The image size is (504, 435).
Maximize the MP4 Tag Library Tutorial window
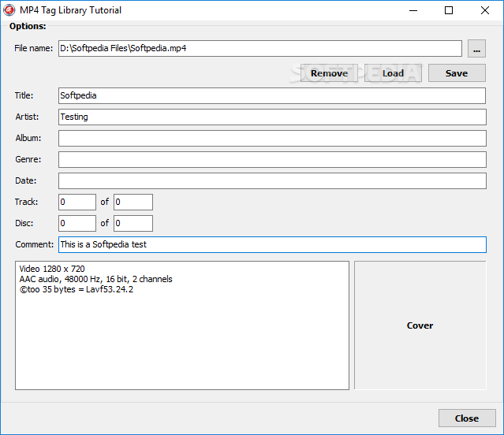coord(449,10)
